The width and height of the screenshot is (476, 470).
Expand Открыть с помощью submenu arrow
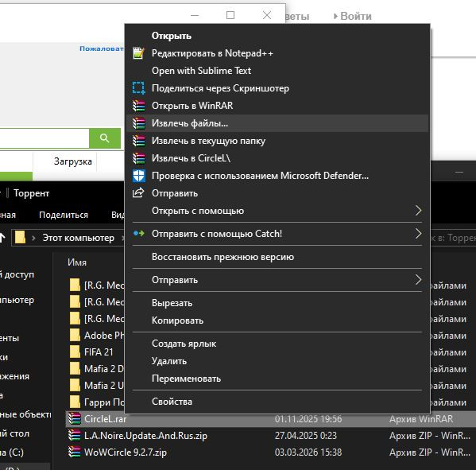coord(418,210)
